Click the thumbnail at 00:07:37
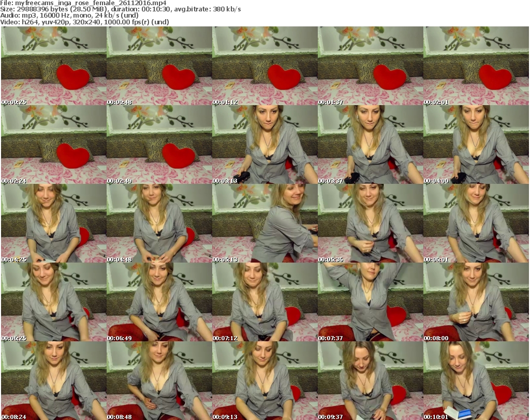This screenshot has width=530, height=420. (370, 302)
